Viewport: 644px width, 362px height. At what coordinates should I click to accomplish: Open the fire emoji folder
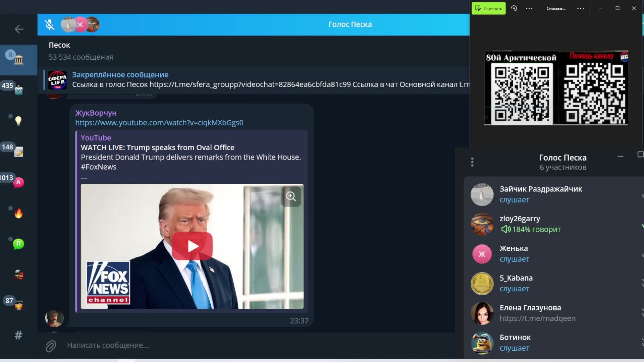pyautogui.click(x=18, y=213)
